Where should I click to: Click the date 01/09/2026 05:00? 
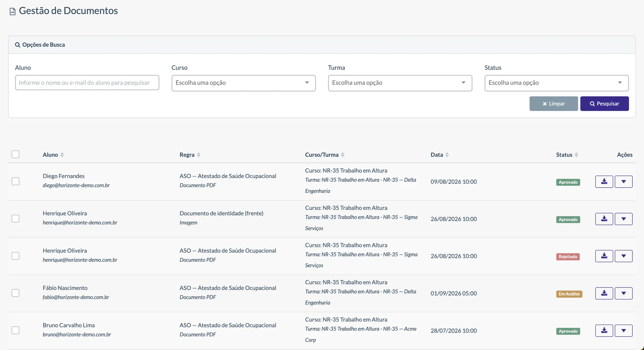click(x=454, y=293)
